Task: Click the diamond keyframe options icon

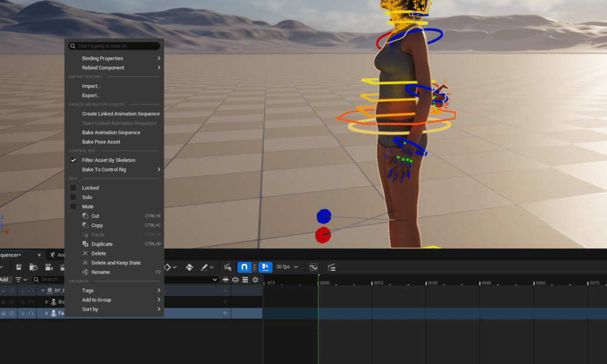Action: [x=168, y=267]
